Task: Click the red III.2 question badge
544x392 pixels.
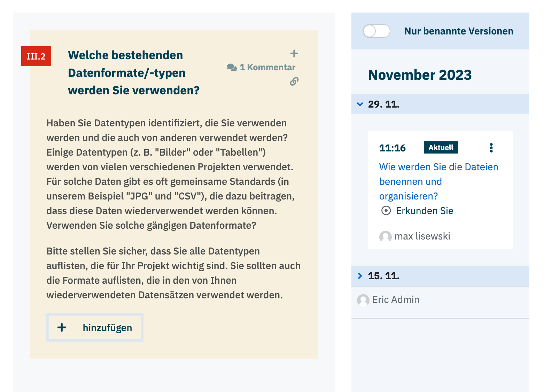Action: 36,56
